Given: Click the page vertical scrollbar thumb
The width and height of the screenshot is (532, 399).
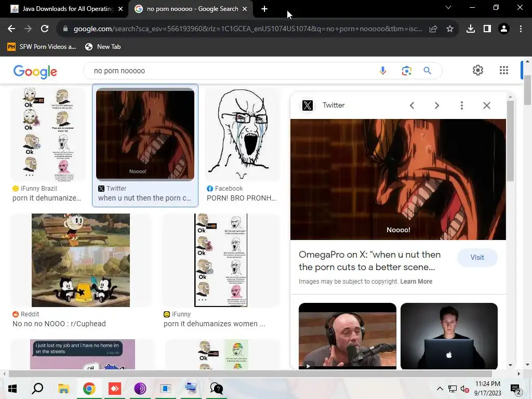Looking at the screenshot, I should click(527, 90).
